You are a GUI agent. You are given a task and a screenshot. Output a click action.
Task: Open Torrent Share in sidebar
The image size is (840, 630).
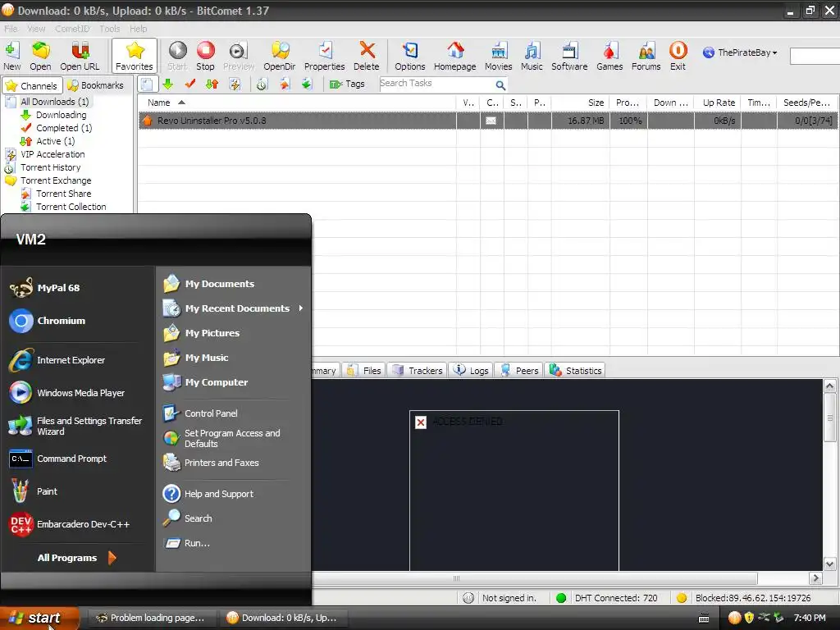63,194
